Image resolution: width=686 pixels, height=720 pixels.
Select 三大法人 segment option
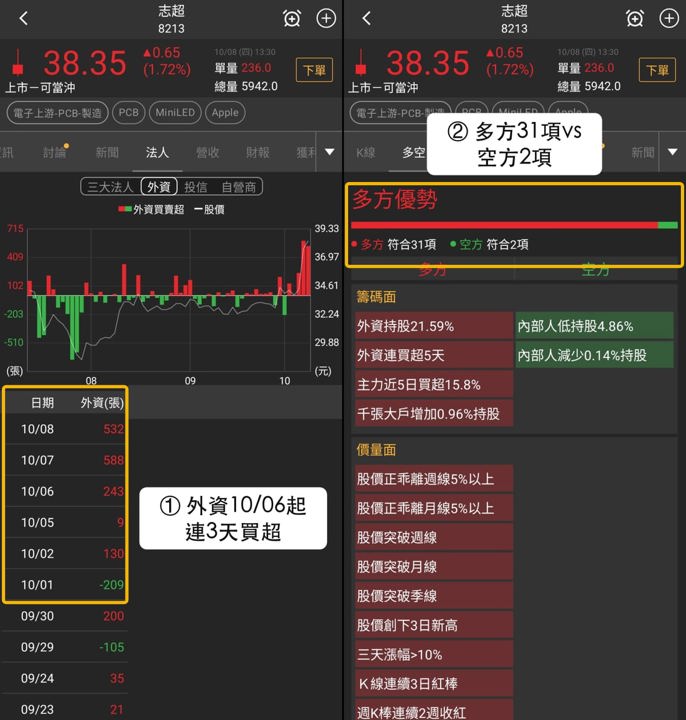(110, 187)
